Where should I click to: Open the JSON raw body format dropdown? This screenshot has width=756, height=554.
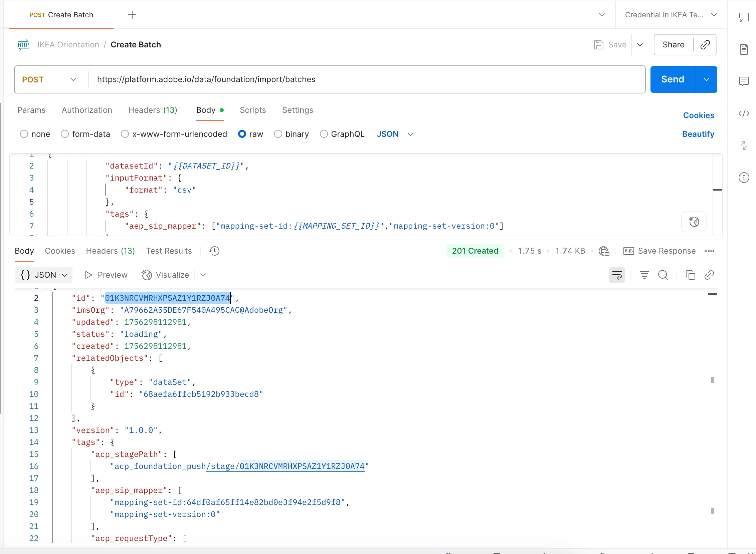pyautogui.click(x=395, y=134)
